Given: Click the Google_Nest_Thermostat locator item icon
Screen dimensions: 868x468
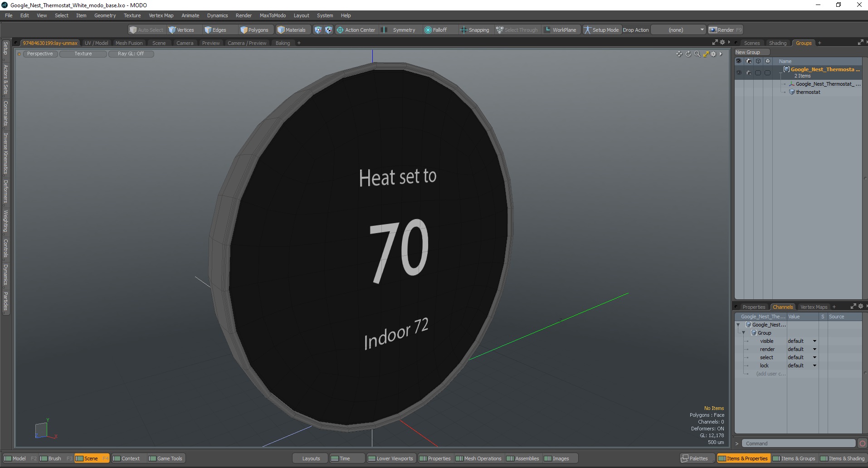Looking at the screenshot, I should click(x=792, y=84).
